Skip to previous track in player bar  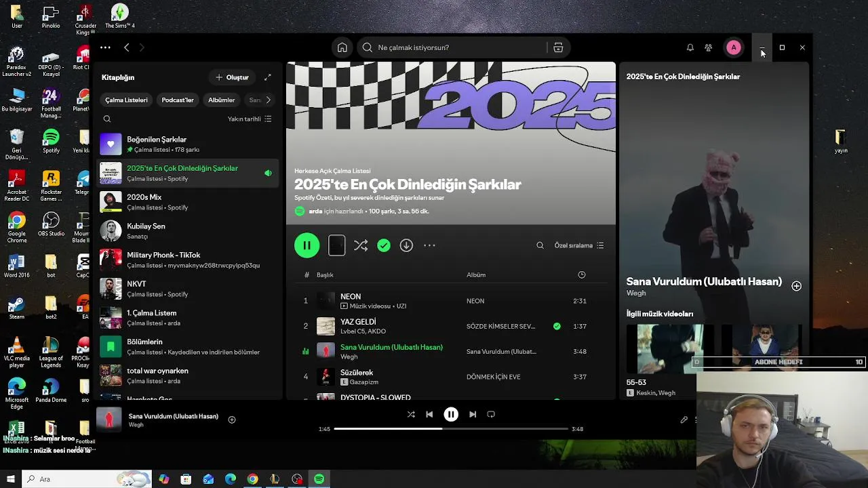click(429, 414)
